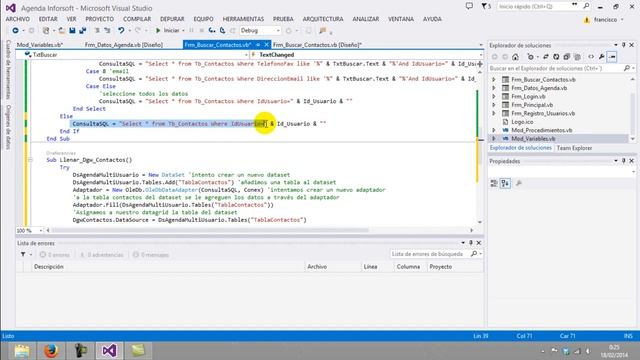Expand Mod_Procedimientos.vb tree node
Viewport: 640px width, 360px height.
494,130
